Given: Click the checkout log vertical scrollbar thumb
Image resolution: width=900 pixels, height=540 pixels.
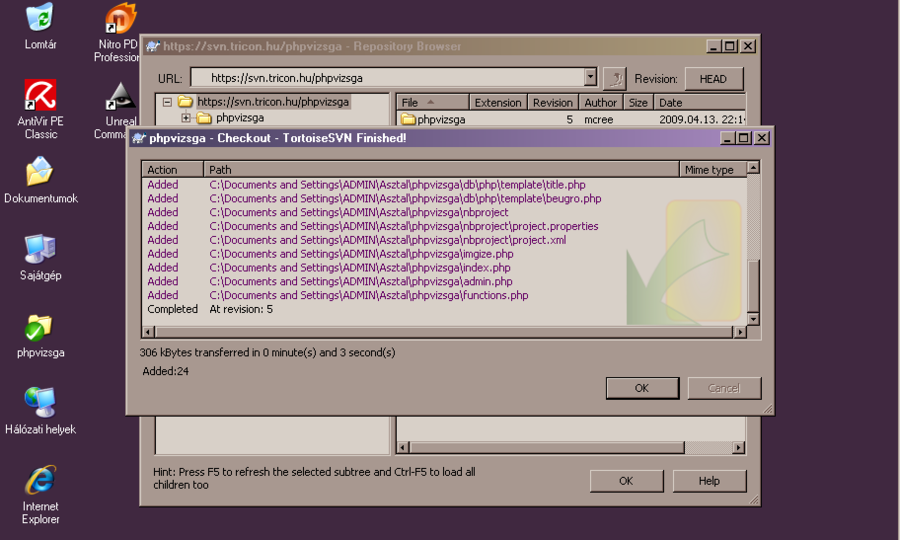Looking at the screenshot, I should [x=754, y=285].
